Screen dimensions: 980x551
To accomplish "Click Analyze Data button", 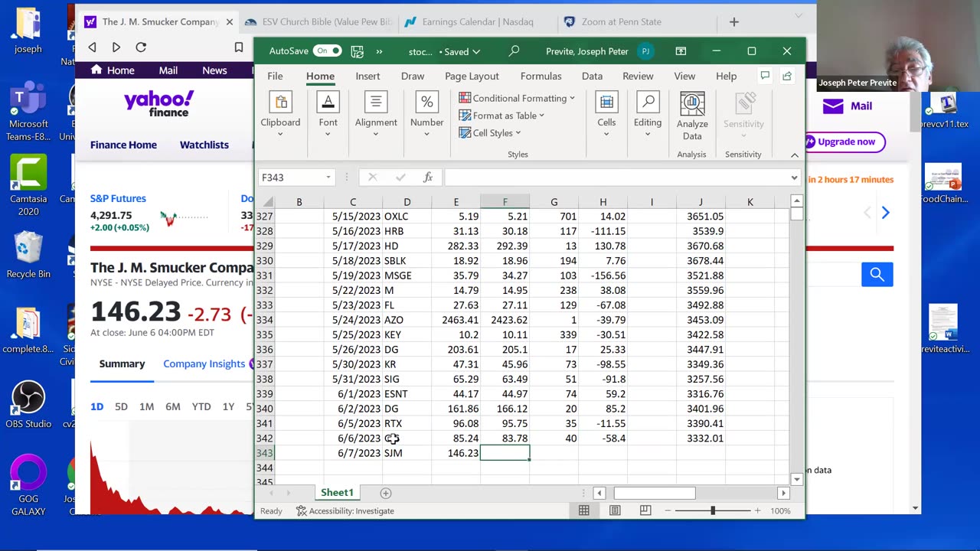I will tap(692, 116).
